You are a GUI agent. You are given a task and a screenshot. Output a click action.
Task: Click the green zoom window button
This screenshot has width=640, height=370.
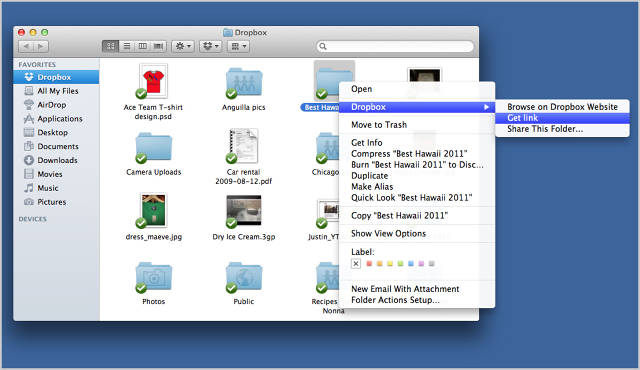(x=44, y=32)
